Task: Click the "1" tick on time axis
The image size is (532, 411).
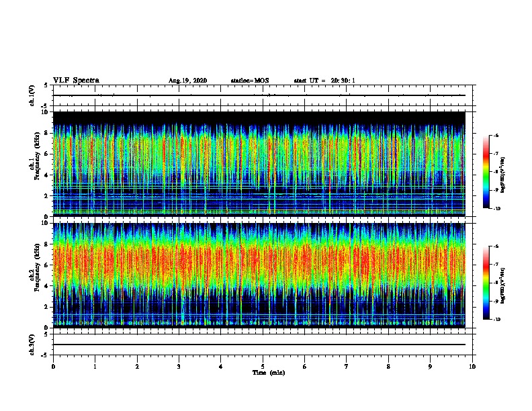Action: point(95,367)
